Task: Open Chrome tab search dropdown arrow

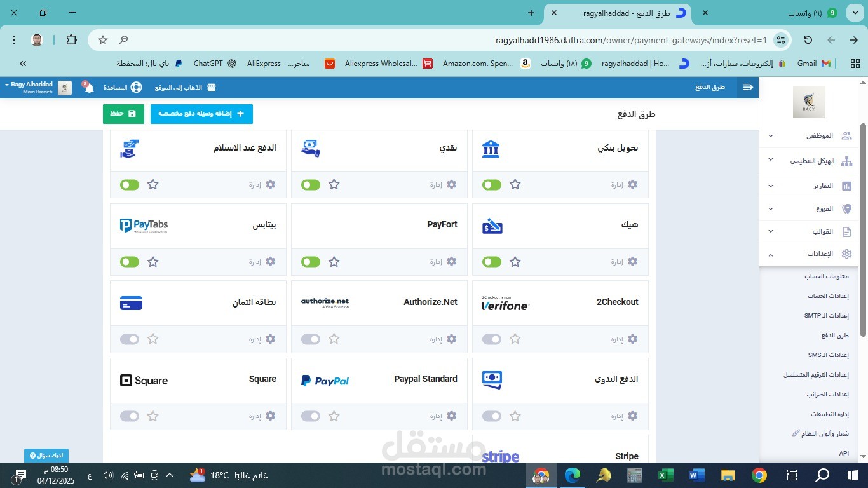Action: [x=853, y=13]
